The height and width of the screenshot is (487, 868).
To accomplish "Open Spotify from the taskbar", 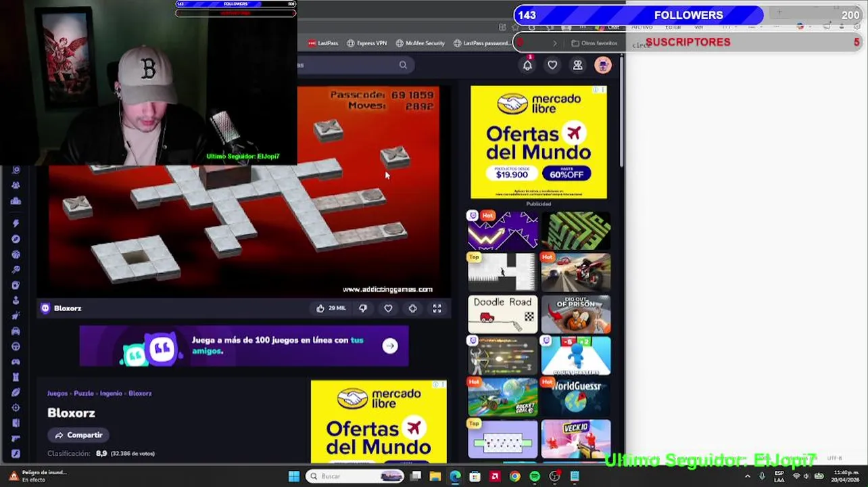I will (535, 476).
